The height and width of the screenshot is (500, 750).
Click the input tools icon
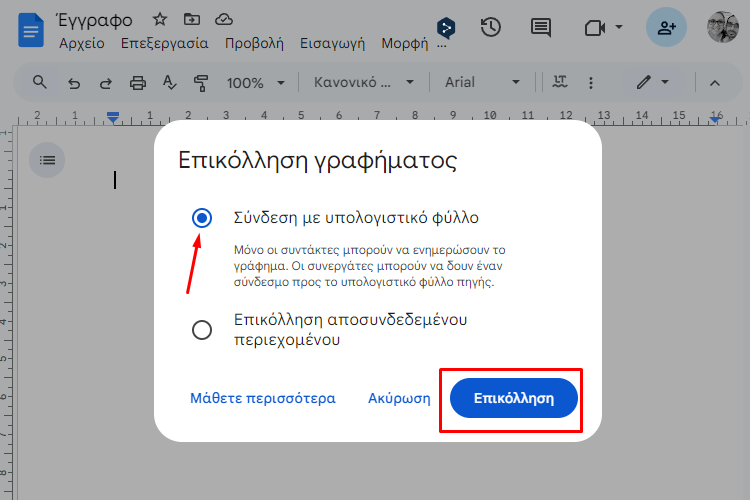(560, 82)
